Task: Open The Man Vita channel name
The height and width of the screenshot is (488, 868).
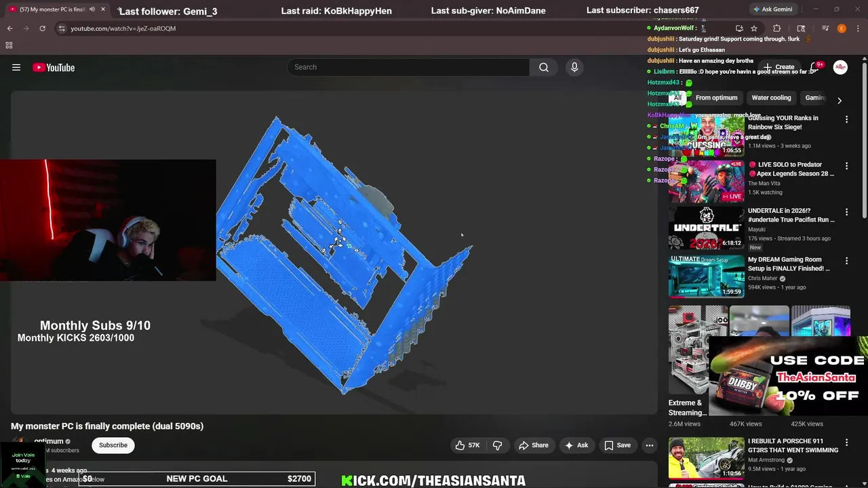Action: click(764, 184)
